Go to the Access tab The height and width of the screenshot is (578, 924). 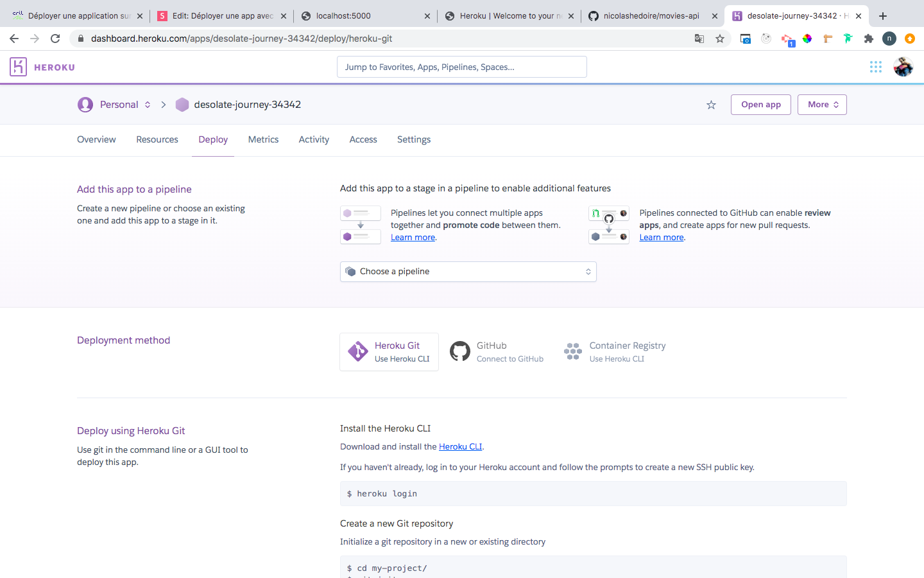point(363,139)
